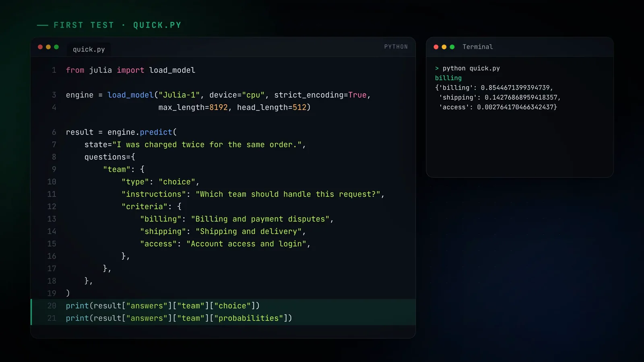644x362 pixels.
Task: Click the "criteria" key on line 12
Action: pos(144,207)
